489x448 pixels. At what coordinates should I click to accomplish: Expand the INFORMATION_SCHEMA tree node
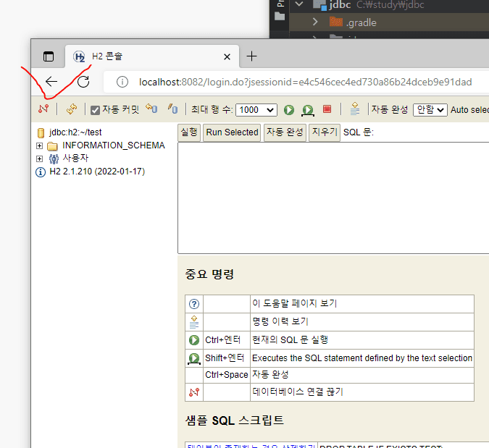click(40, 145)
